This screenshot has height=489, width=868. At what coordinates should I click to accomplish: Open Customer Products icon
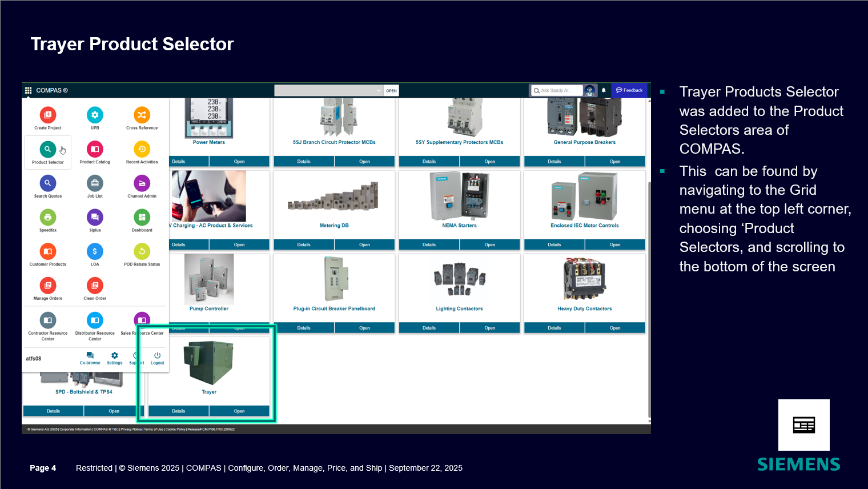[48, 251]
